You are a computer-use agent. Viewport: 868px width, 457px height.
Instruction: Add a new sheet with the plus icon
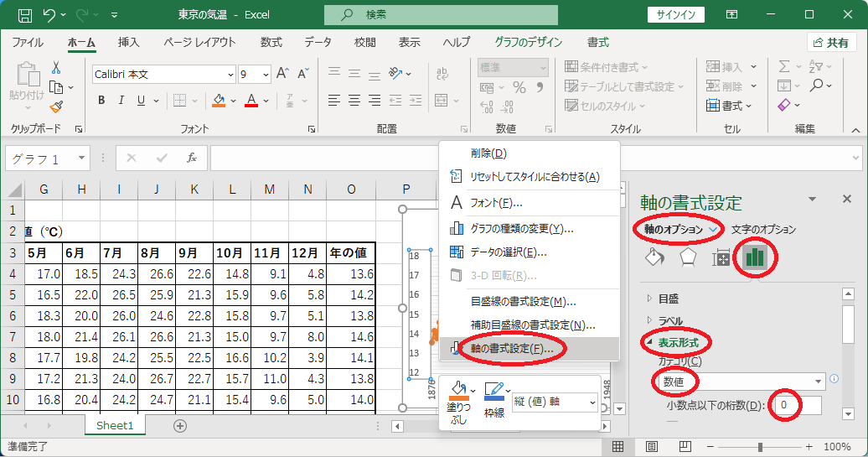[180, 425]
